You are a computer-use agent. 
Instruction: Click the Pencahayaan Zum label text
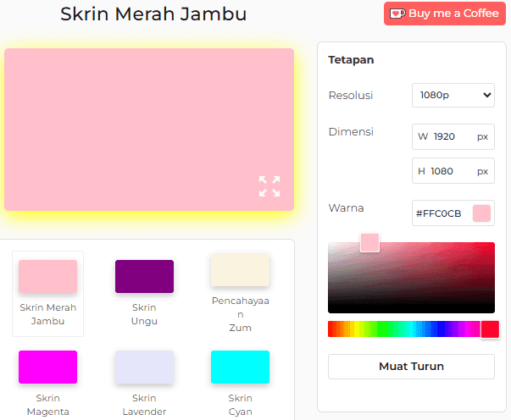240,314
